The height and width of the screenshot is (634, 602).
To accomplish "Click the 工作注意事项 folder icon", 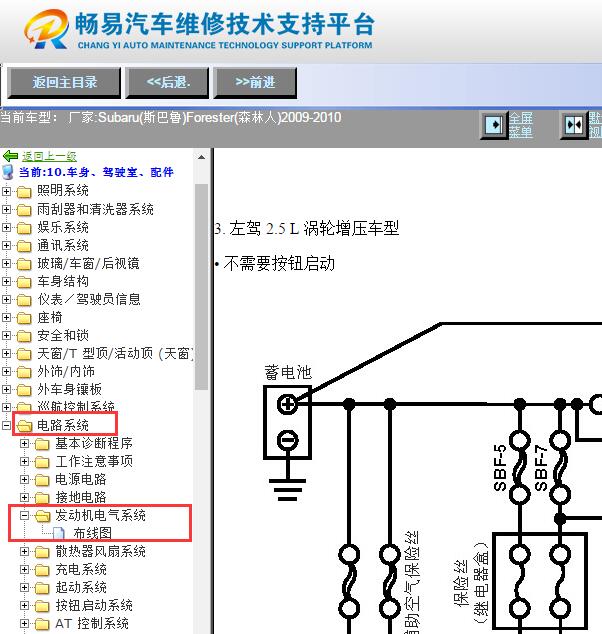I will pos(42,462).
